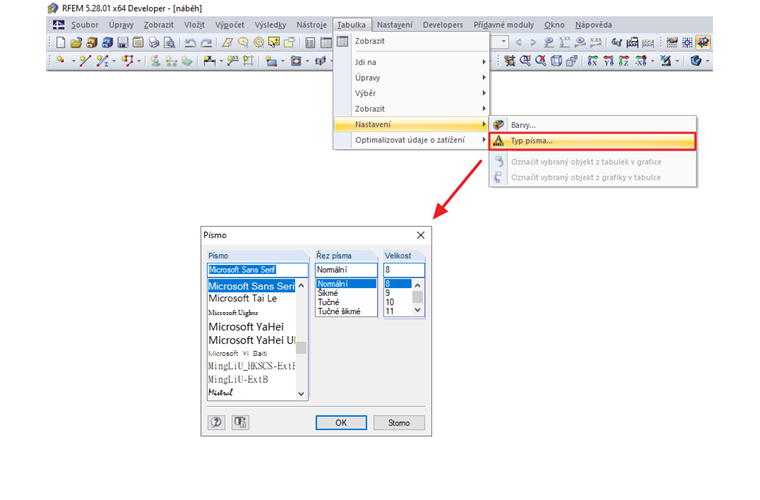
Task: Choose Typ písma menu entry
Action: (x=593, y=141)
